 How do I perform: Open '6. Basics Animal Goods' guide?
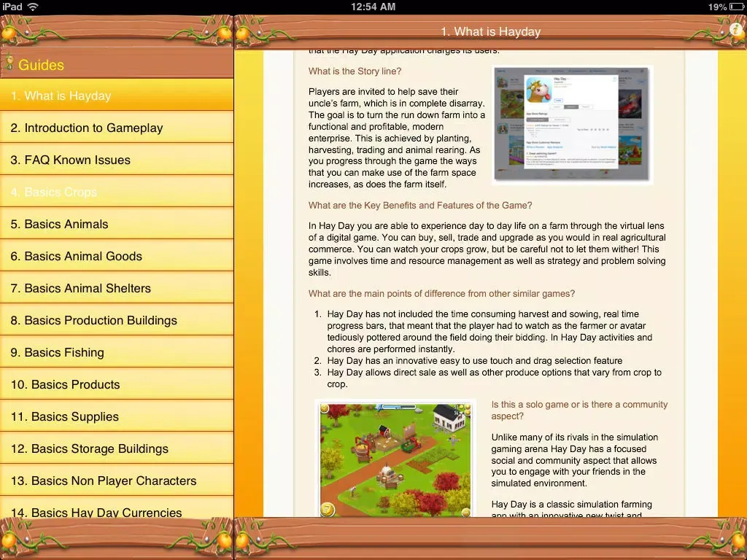[x=117, y=256]
